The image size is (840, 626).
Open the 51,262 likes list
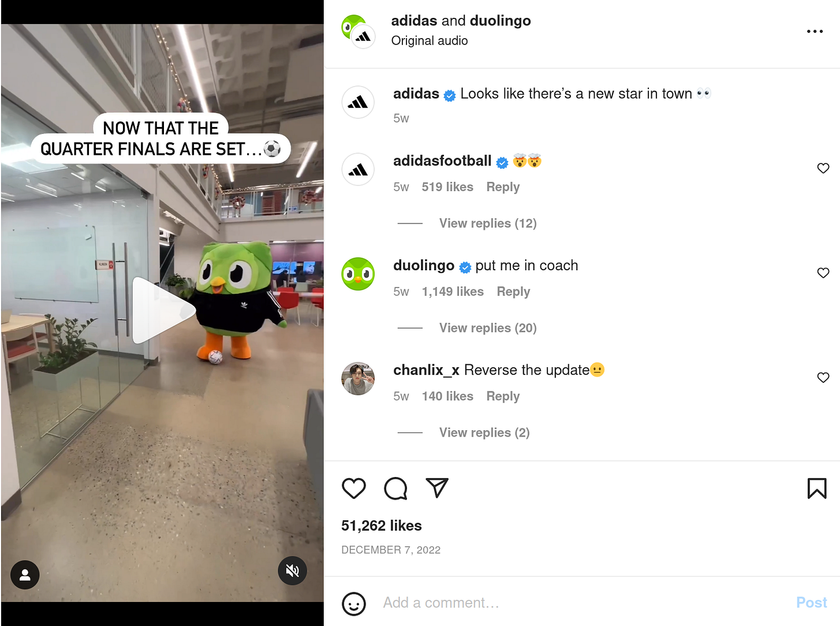pyautogui.click(x=382, y=526)
